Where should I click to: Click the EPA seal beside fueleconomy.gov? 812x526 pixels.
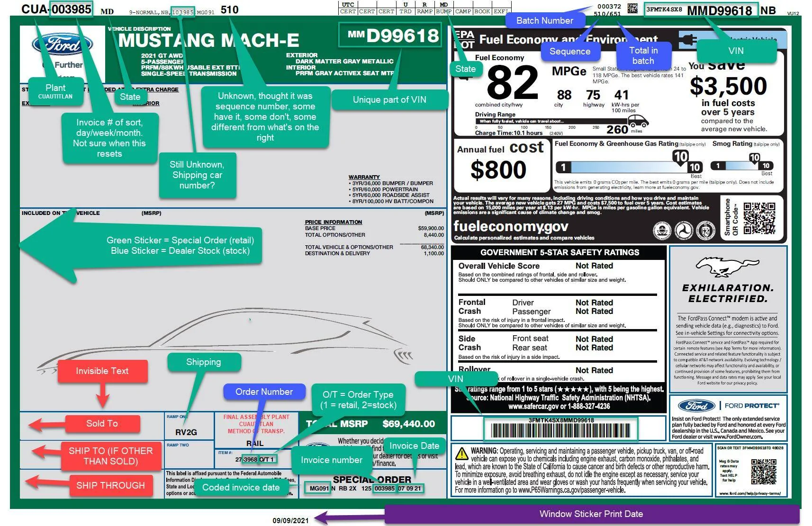pyautogui.click(x=662, y=231)
